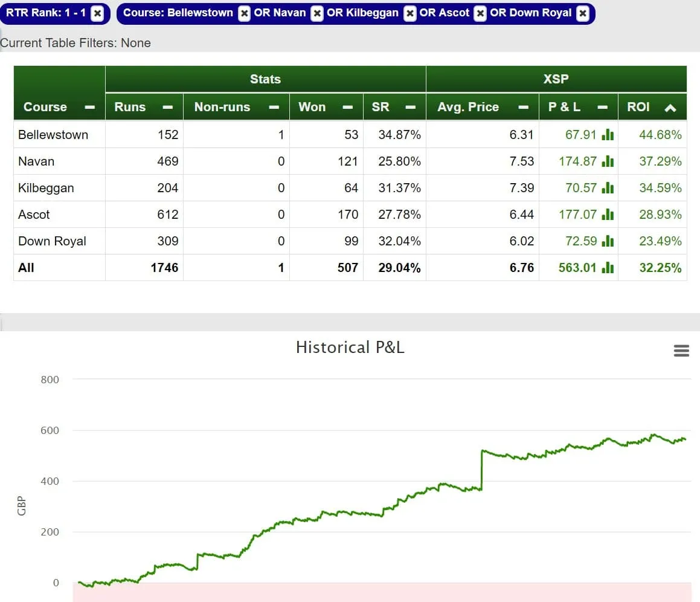Reverse the ROI ascending sort arrow
The width and height of the screenshot is (700, 602).
pos(670,108)
